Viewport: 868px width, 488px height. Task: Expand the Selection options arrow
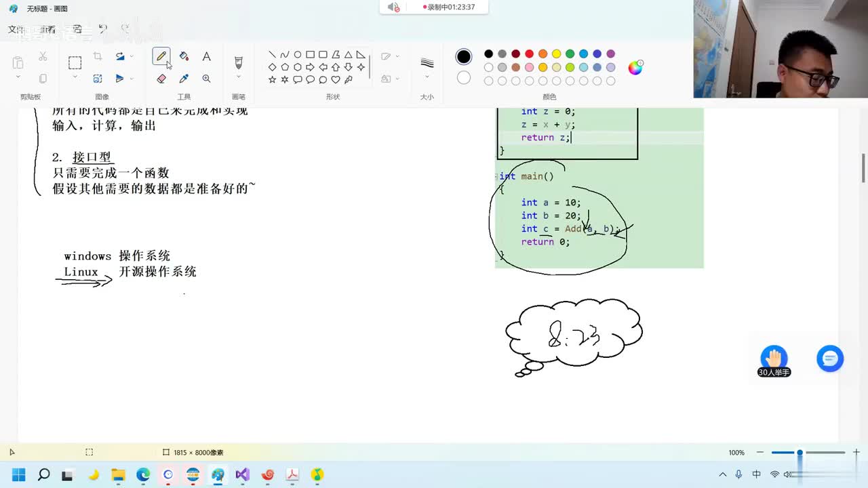(x=75, y=78)
